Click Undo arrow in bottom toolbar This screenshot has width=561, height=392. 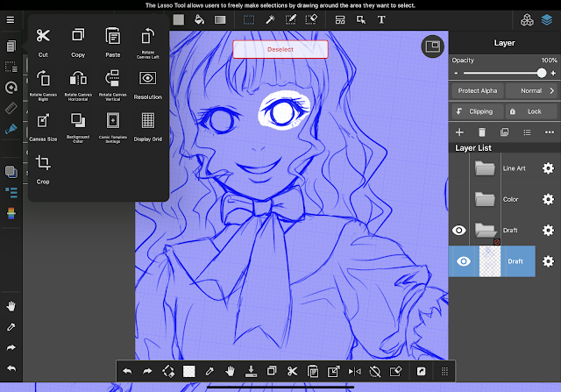[x=127, y=372]
